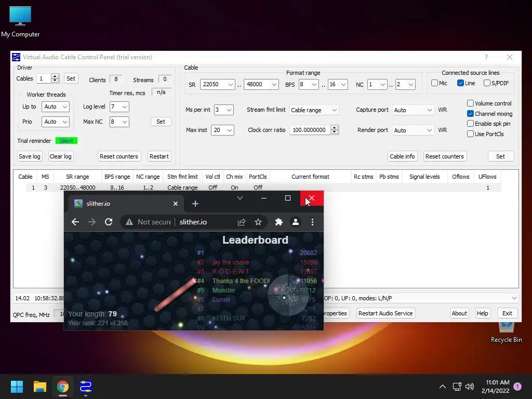The height and width of the screenshot is (399, 532).
Task: Click the SR range column header
Action: 77,177
